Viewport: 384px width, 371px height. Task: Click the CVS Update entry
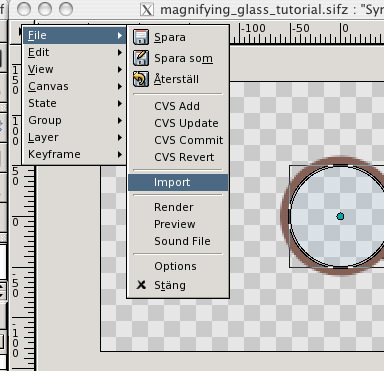tap(178, 123)
